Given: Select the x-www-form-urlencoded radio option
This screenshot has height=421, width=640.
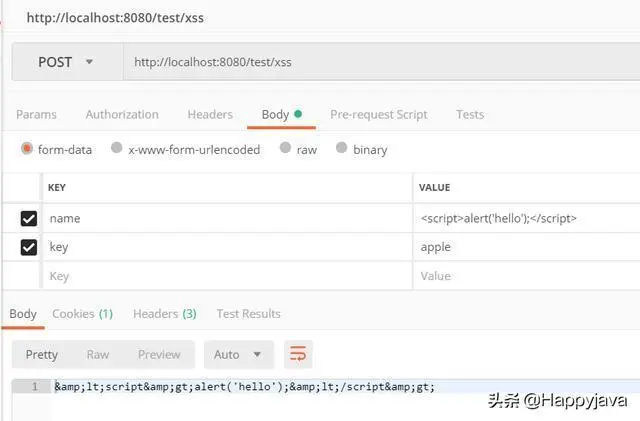Looking at the screenshot, I should [116, 147].
